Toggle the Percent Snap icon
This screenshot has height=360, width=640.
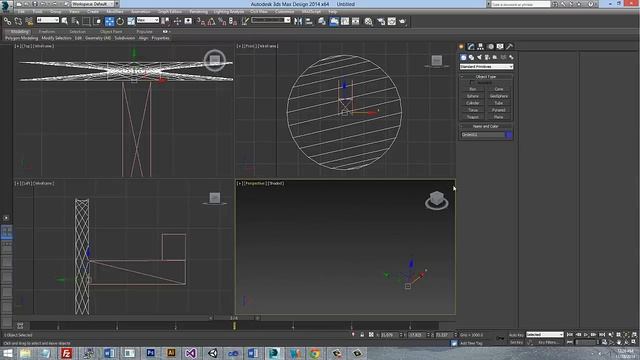tap(222, 21)
